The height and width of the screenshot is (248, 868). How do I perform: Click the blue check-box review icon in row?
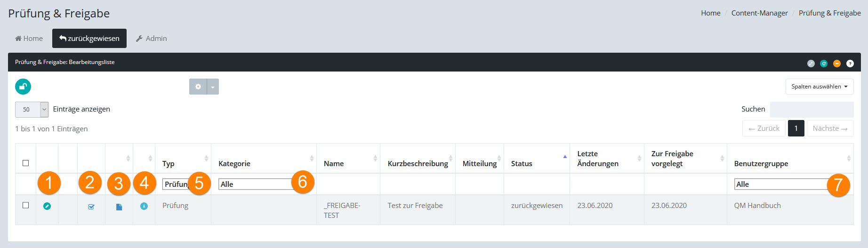91,207
